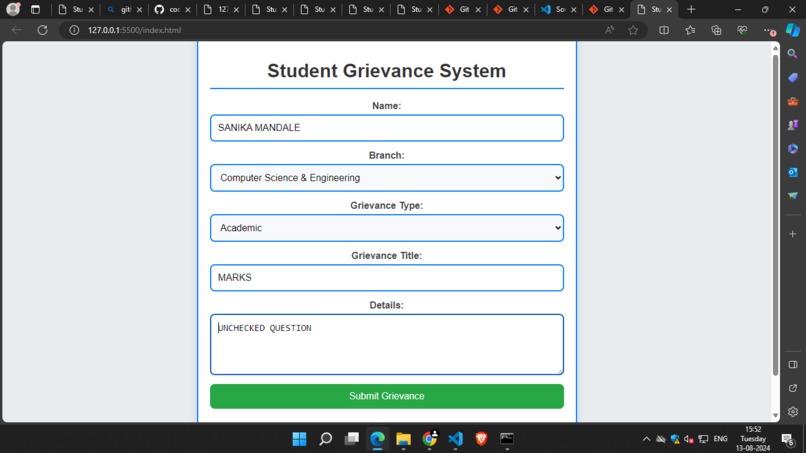Close the GitHub tab
806x453 pixels.
pyautogui.click(x=188, y=9)
